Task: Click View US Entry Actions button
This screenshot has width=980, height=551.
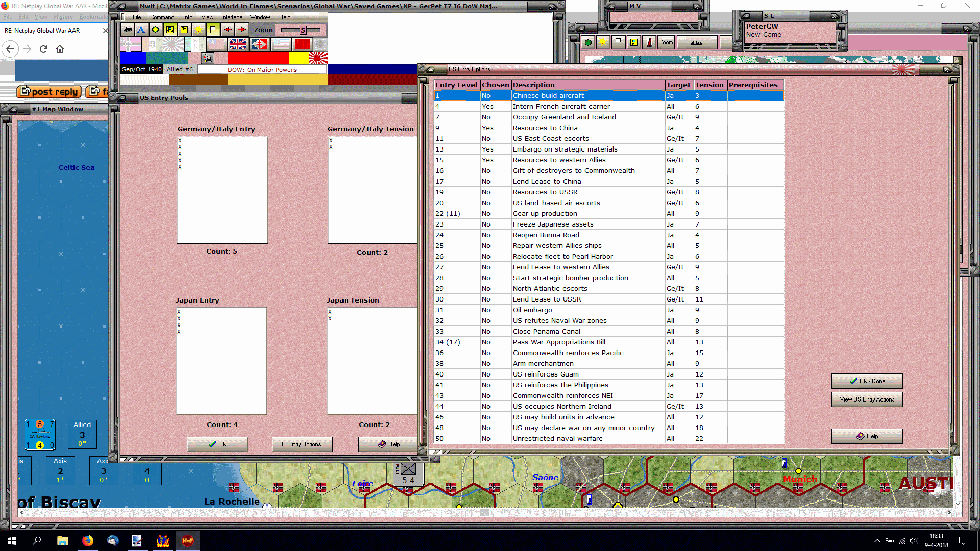Action: click(867, 399)
